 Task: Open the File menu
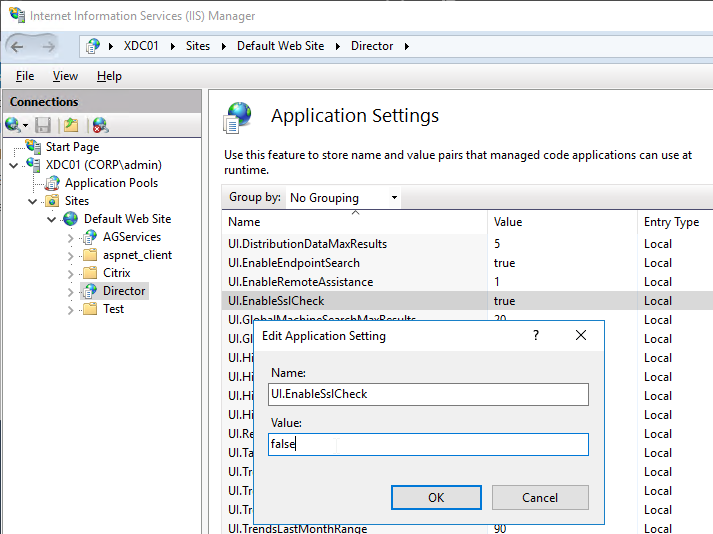(x=25, y=76)
